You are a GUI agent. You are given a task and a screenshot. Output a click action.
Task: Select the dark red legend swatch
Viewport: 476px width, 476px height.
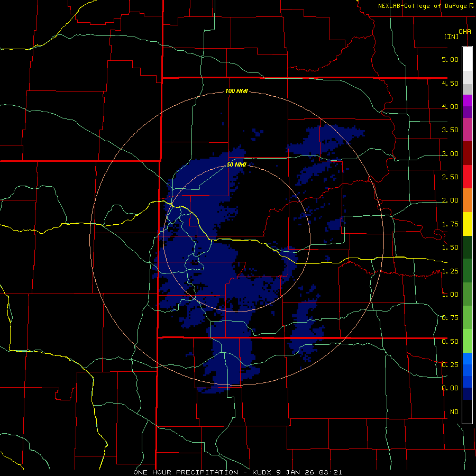pos(467,153)
